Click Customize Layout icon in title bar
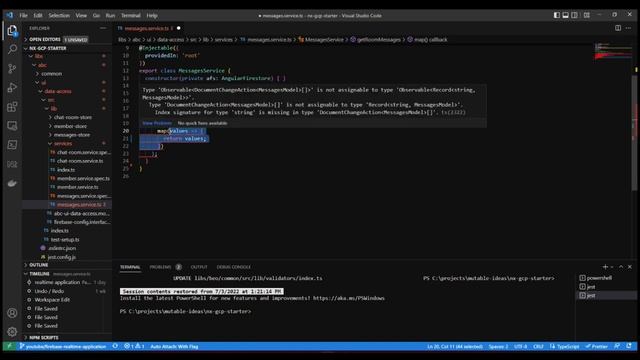This screenshot has width=640, height=360. coord(587,15)
